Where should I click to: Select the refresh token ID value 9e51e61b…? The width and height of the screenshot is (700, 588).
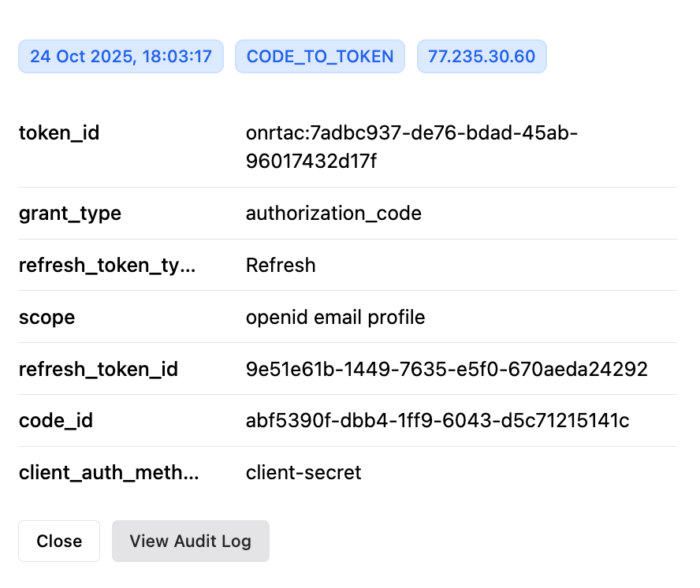[446, 369]
